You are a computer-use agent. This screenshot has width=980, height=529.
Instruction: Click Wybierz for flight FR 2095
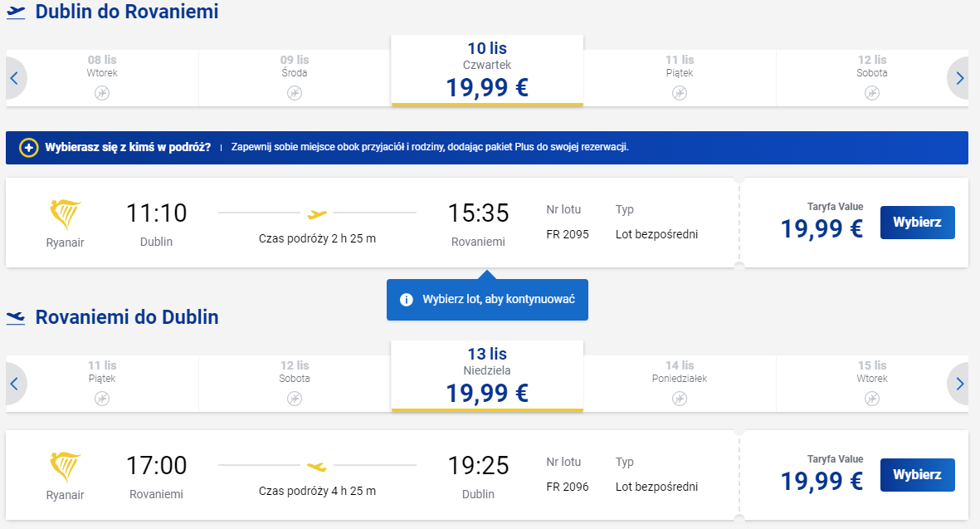tap(918, 223)
